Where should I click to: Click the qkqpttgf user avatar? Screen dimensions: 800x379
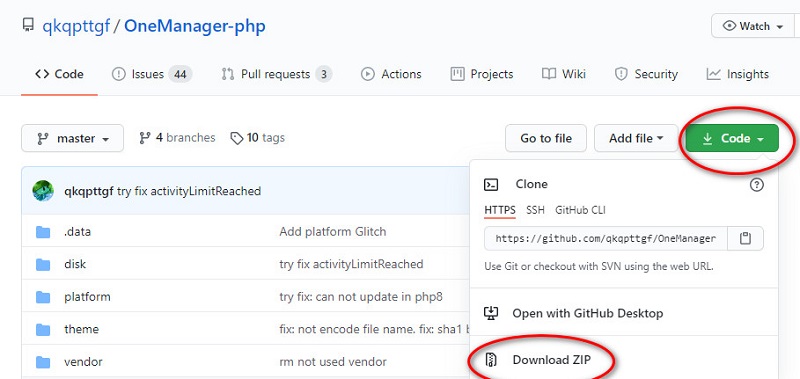tap(43, 191)
